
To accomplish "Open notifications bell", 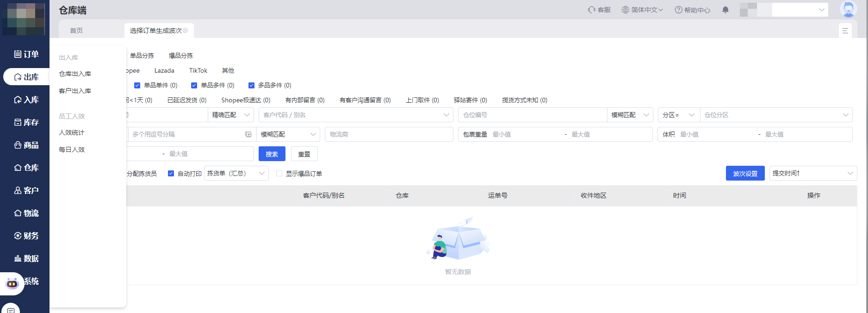I will coord(725,10).
